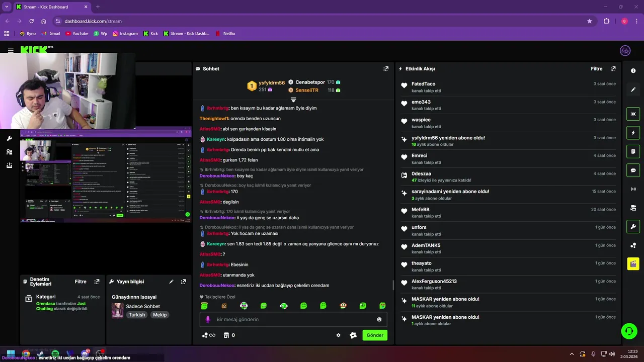Pop out the Denetim Eylemleri panel
644x362 pixels.
pos(97,282)
